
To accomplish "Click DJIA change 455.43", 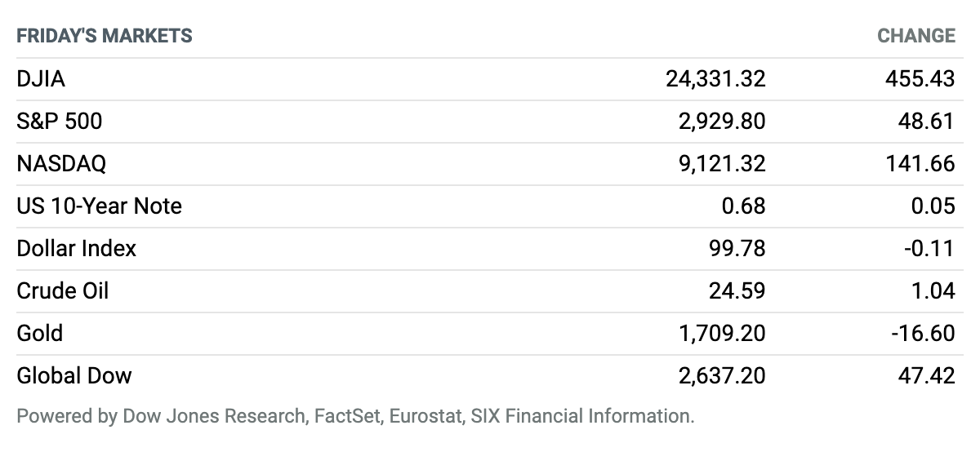I will 920,79.
